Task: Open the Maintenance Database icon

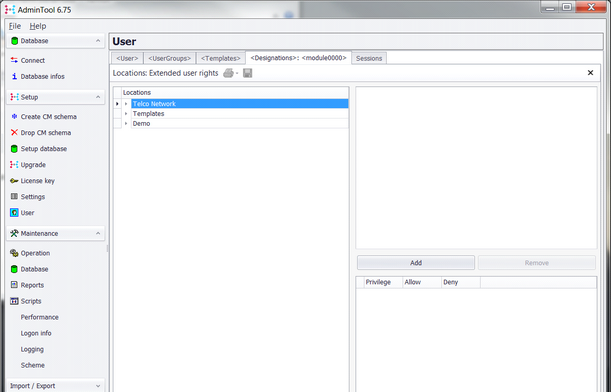Action: [x=14, y=269]
